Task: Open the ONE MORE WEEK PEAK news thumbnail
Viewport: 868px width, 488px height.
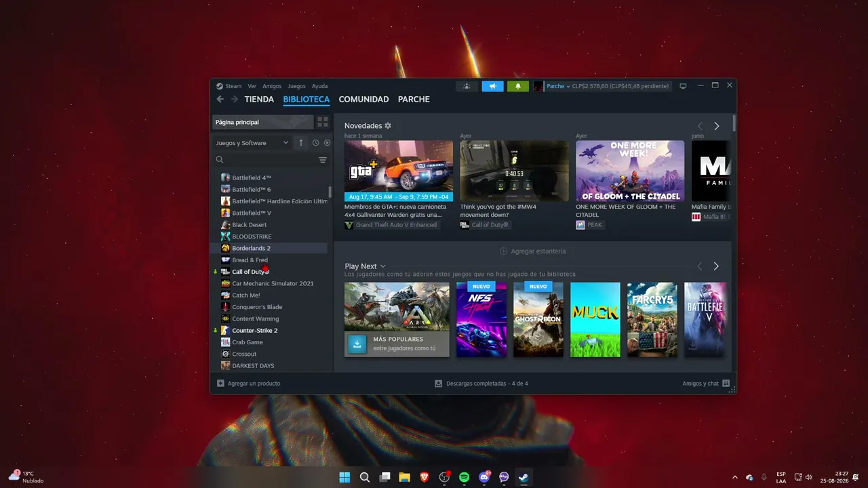Action: pos(630,171)
